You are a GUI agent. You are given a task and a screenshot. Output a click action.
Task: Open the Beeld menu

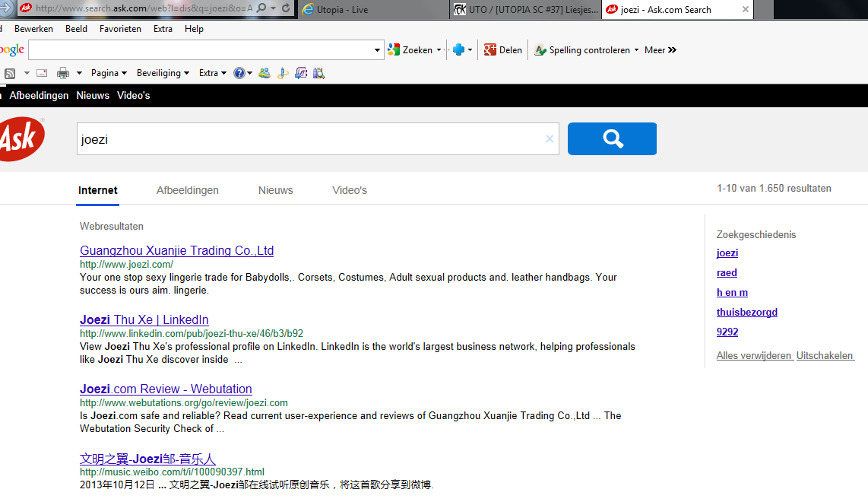pyautogui.click(x=77, y=29)
